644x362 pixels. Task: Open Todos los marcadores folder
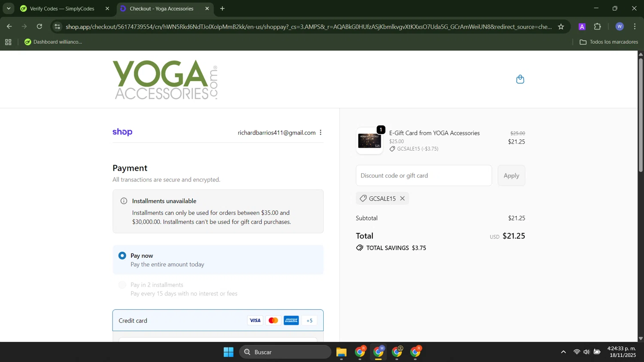click(x=609, y=42)
